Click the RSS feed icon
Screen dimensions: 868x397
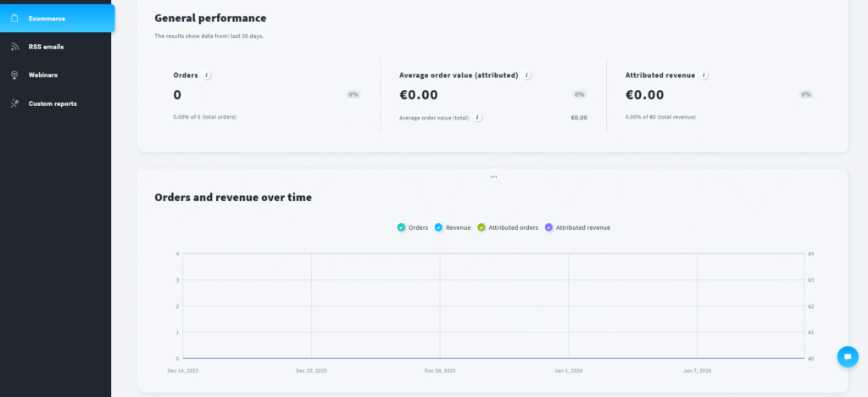point(15,47)
